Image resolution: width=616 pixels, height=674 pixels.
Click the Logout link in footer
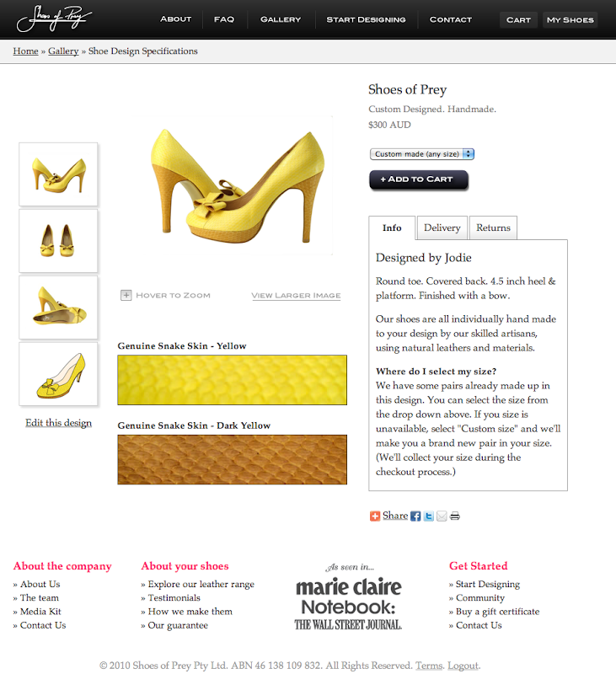tap(463, 666)
